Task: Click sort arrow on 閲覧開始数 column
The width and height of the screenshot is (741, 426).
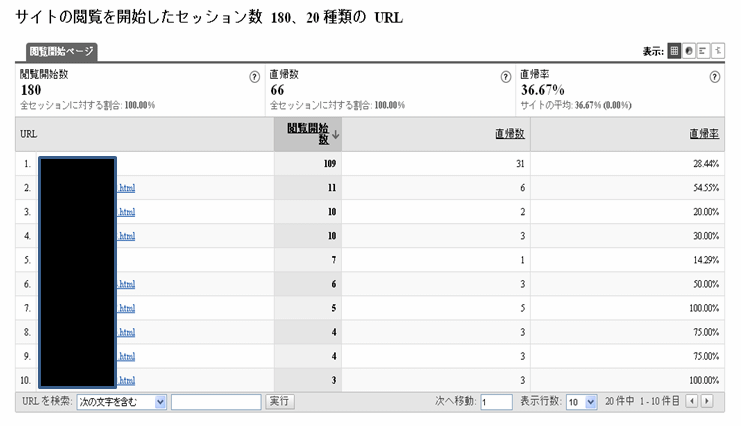Action: (x=336, y=135)
